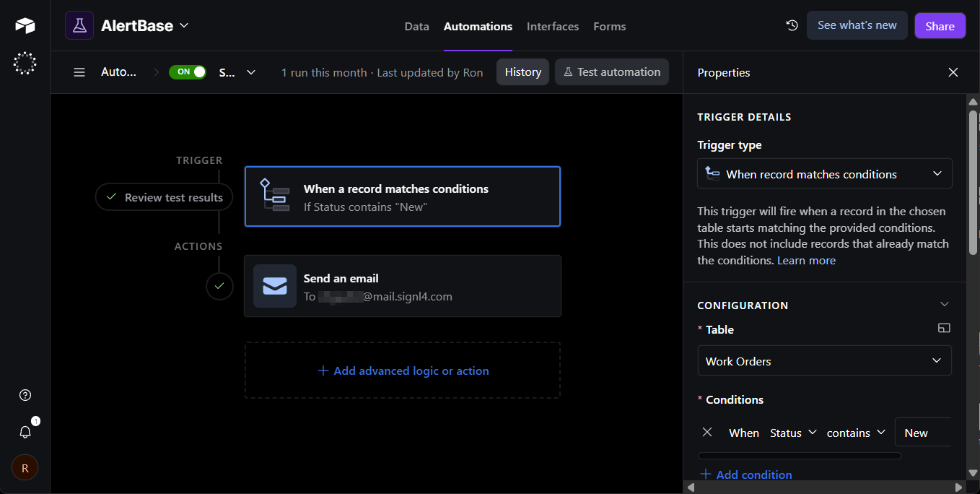Click the green checkmark beside Send an email

click(219, 286)
